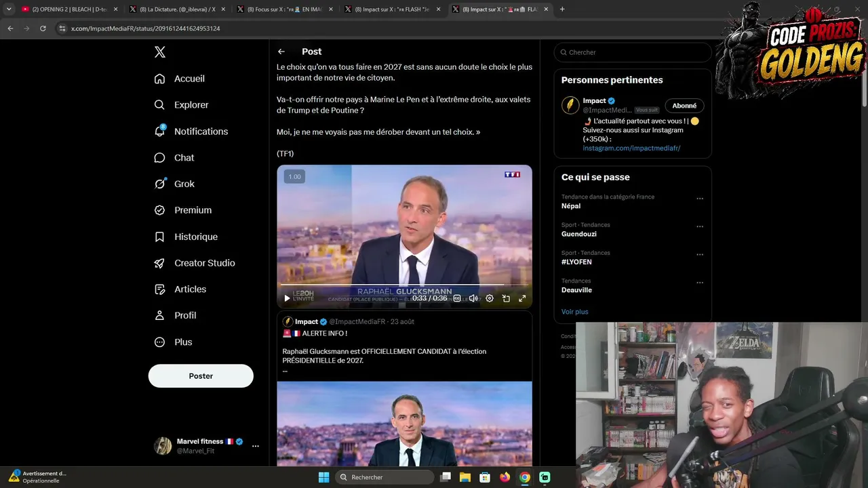Expand the Plus menu in sidebar

(x=174, y=342)
